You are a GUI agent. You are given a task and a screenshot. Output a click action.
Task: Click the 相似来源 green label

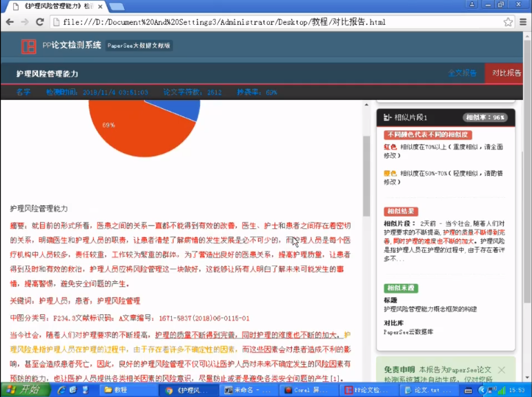pos(401,288)
